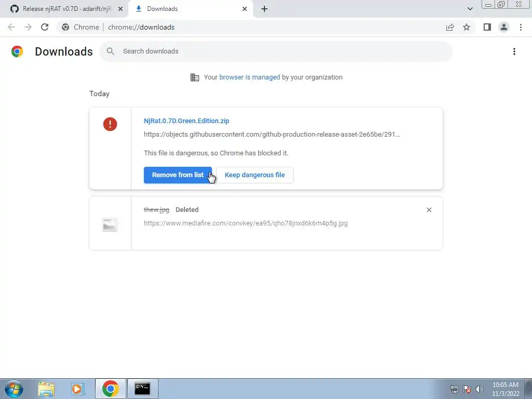Click the browser forward arrow
Screen dimensions: 532x399
coord(28,27)
